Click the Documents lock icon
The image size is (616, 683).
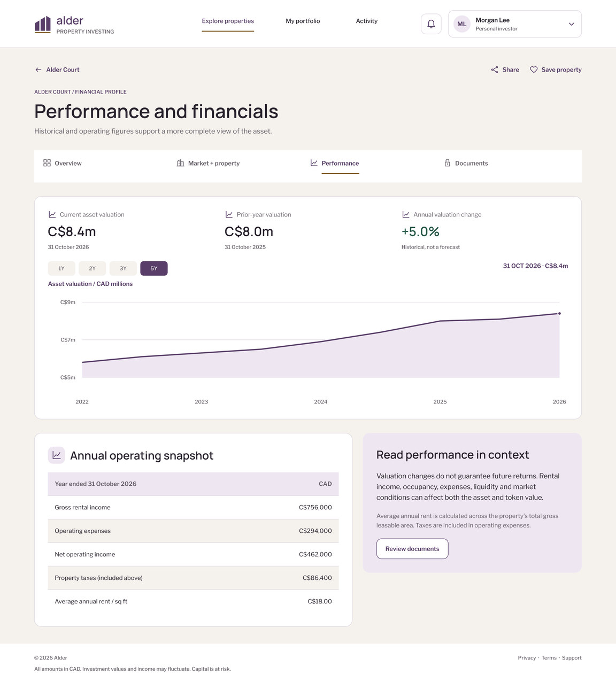[448, 162]
